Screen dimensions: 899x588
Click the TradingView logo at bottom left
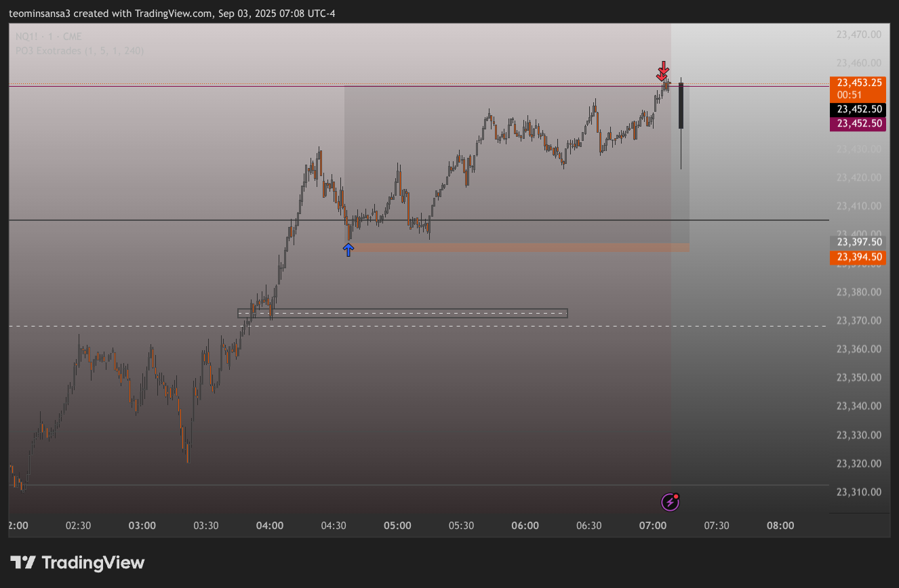pos(77,562)
